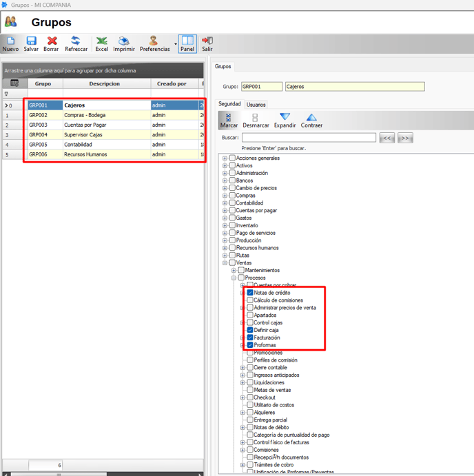474x476 pixels.
Task: Delete using the Borrar red X icon
Action: (51, 44)
